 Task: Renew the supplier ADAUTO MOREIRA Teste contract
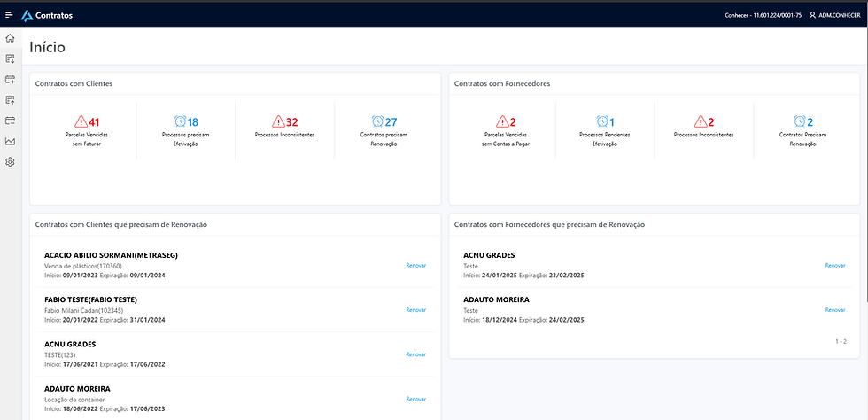coord(834,310)
